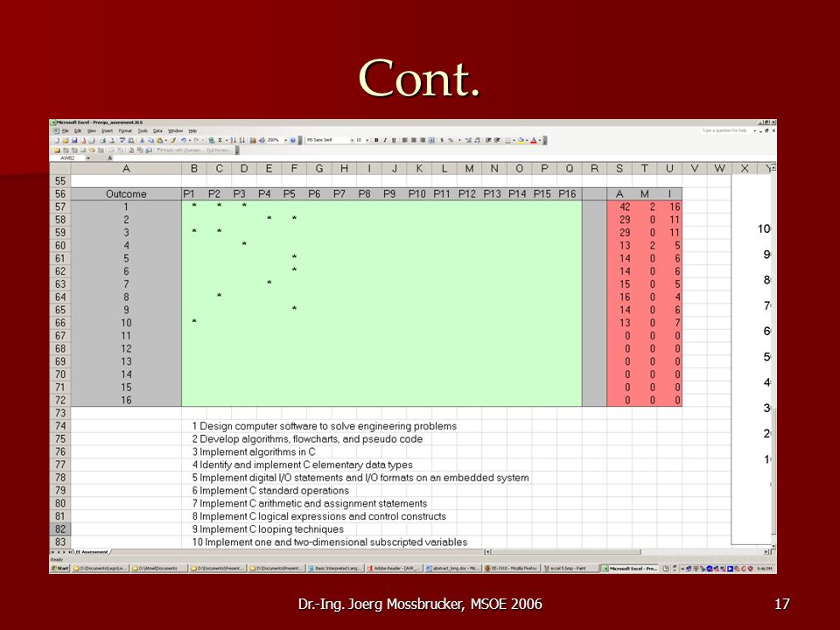Screen dimensions: 840x630
Task: Click the Outcome header cell
Action: pyautogui.click(x=126, y=194)
